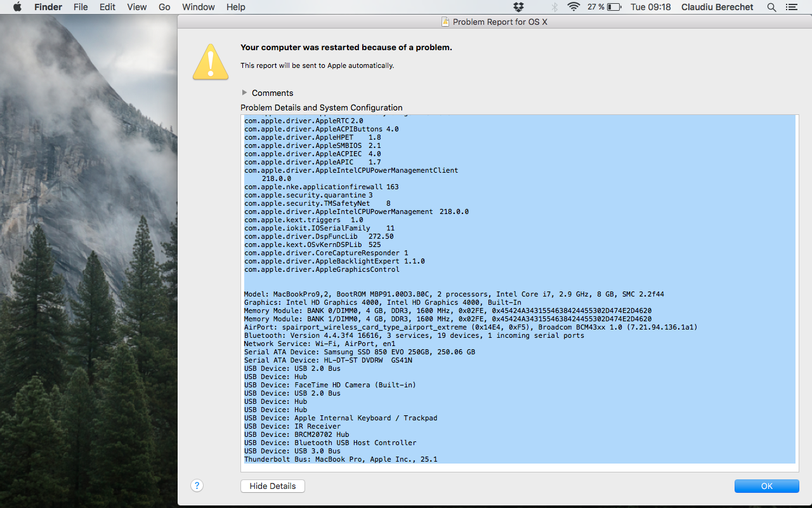Click the Problem Details and System Configuration label

pyautogui.click(x=322, y=107)
